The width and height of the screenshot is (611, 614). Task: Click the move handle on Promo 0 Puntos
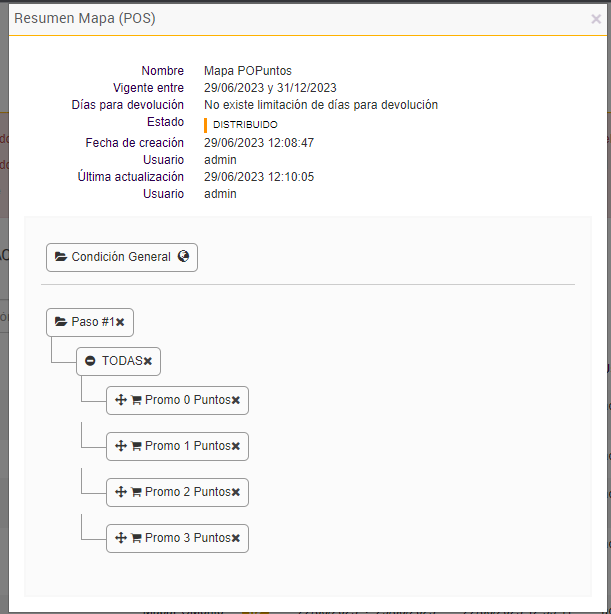point(121,400)
